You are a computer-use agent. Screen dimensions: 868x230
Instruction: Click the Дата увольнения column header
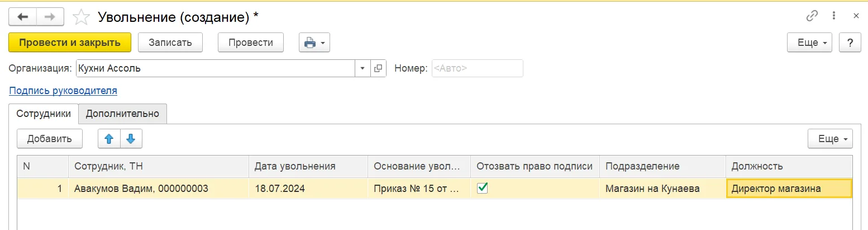point(308,166)
